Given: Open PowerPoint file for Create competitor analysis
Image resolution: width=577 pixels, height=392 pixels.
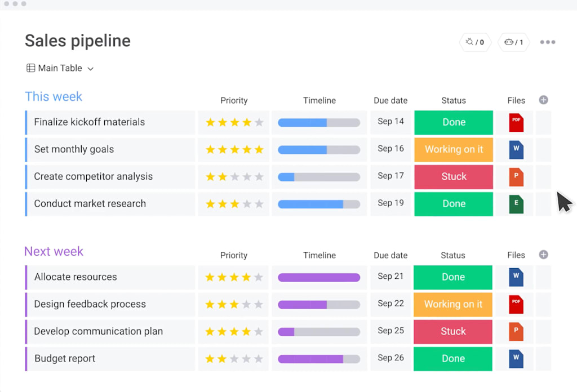Looking at the screenshot, I should 516,177.
